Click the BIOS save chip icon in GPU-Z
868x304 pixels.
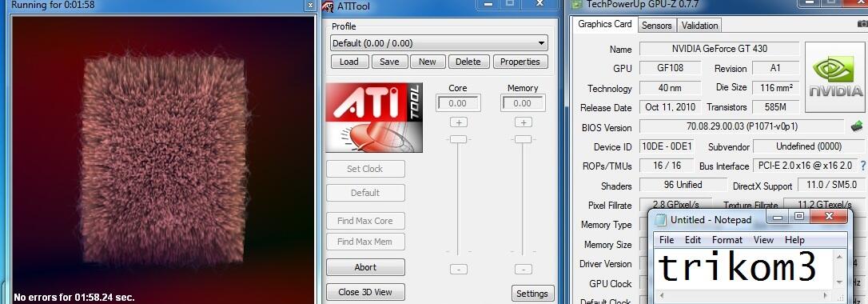[857, 126]
